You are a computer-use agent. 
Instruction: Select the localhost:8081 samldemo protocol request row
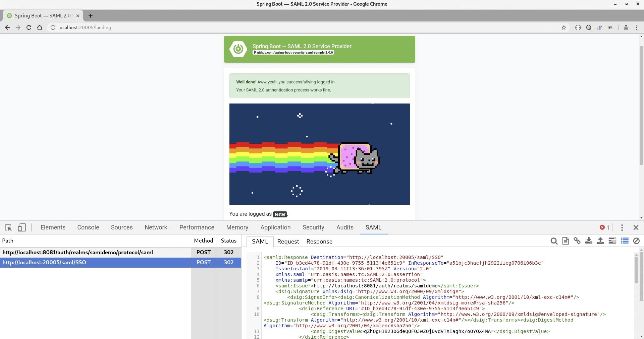[78, 252]
